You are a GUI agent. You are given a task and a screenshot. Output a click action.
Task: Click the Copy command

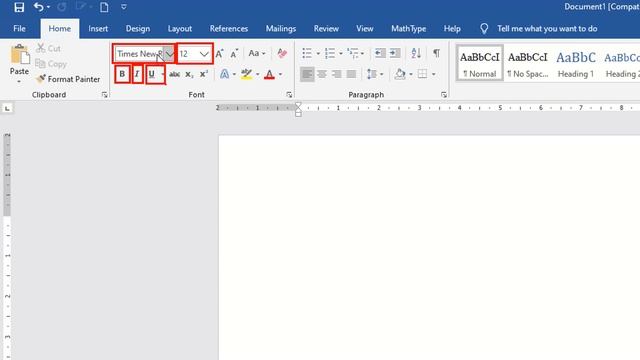pyautogui.click(x=51, y=64)
